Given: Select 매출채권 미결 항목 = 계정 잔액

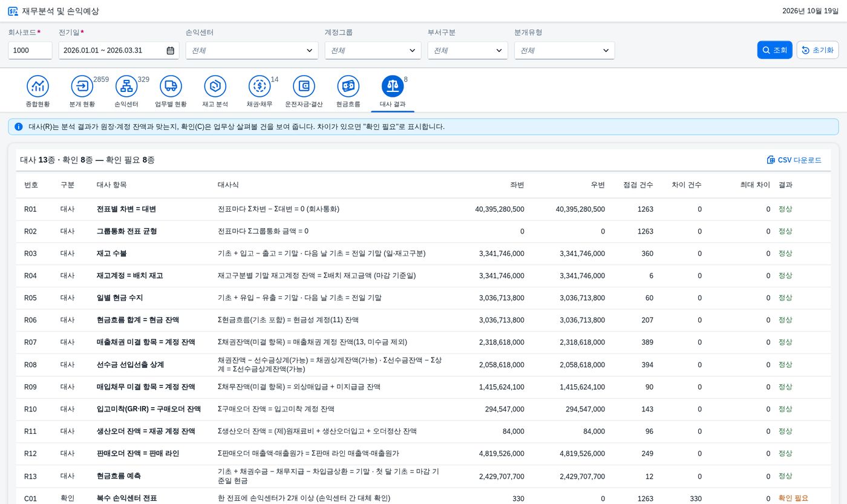Looking at the screenshot, I should point(146,342).
